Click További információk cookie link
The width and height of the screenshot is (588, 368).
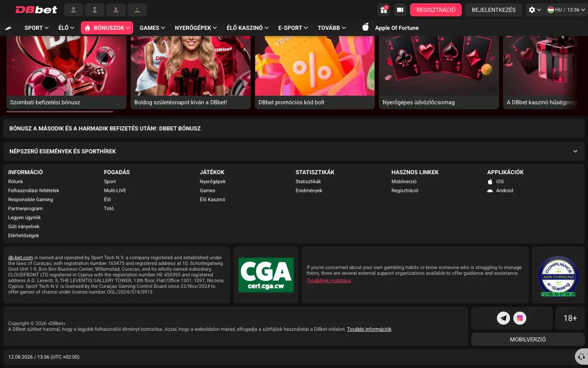369,329
